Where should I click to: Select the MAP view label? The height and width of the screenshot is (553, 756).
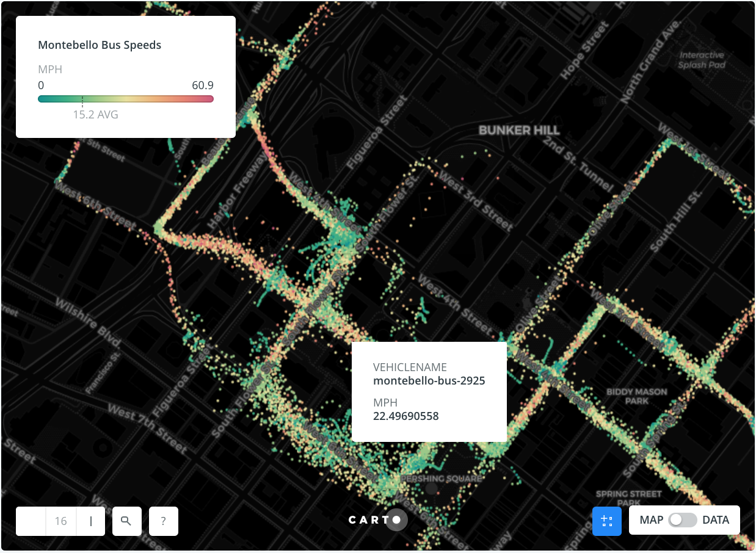tap(652, 520)
